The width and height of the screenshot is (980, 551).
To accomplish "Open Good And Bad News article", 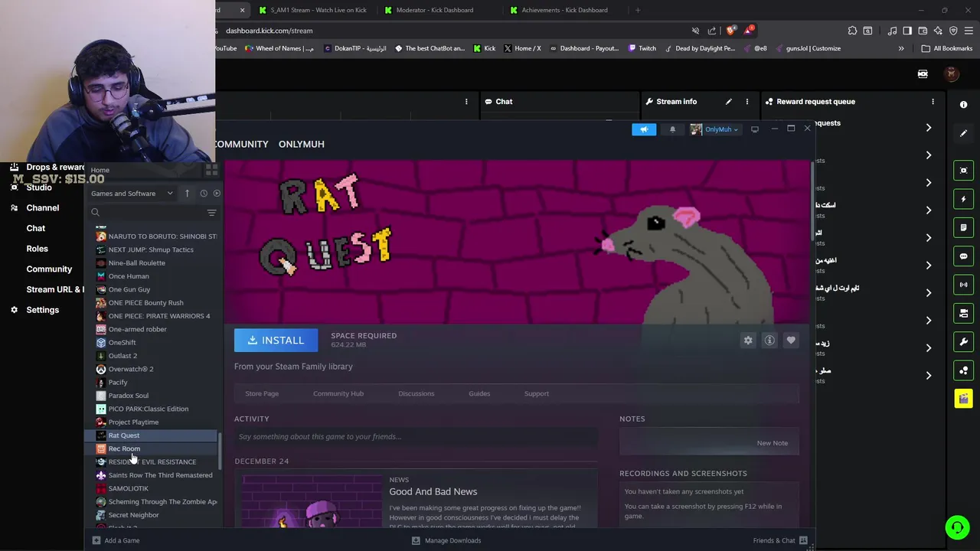I will click(433, 491).
